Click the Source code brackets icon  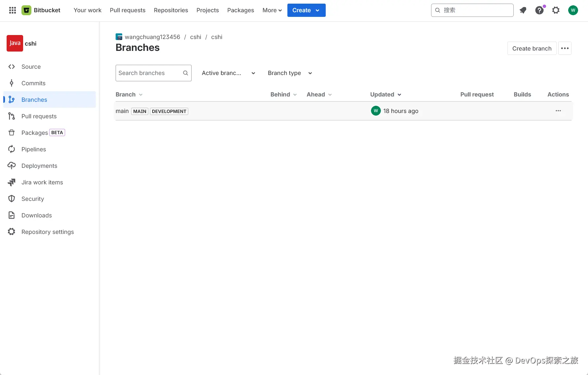12,67
